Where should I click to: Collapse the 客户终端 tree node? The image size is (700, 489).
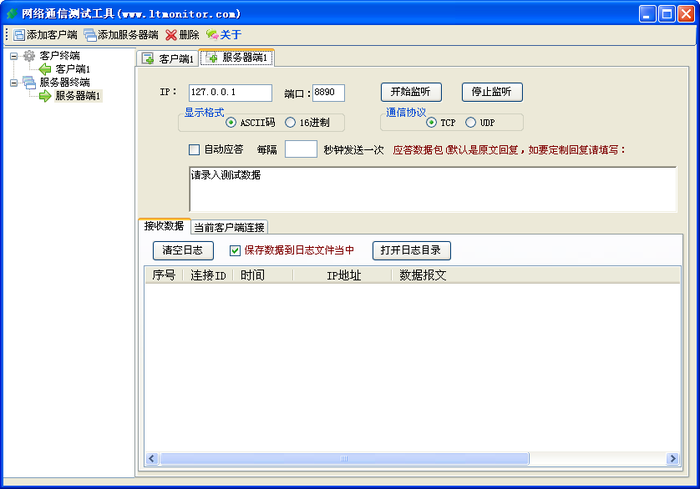pos(14,56)
